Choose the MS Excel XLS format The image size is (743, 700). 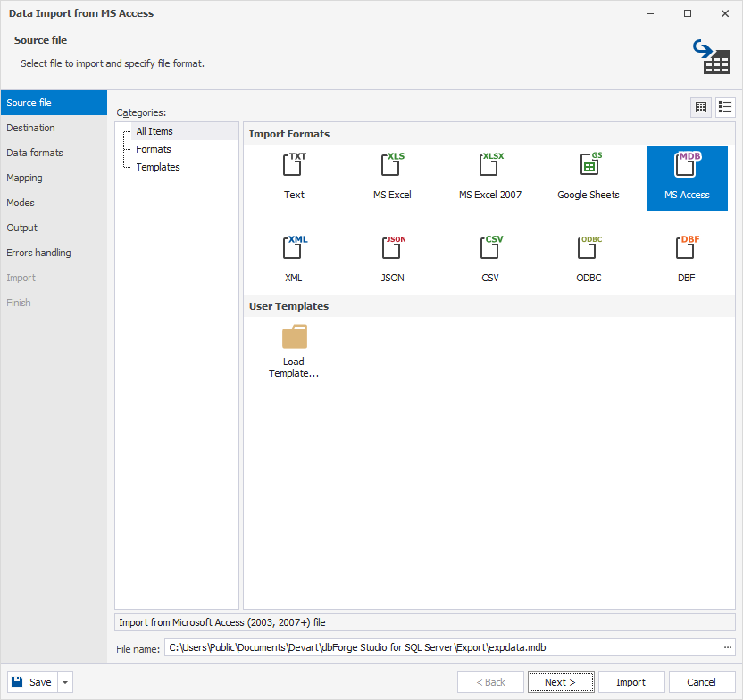coord(392,177)
